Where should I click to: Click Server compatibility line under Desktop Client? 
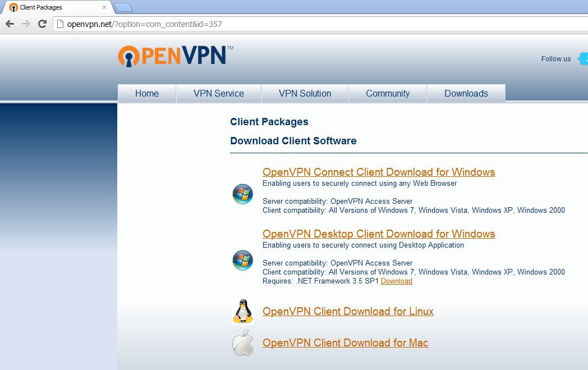(x=338, y=263)
